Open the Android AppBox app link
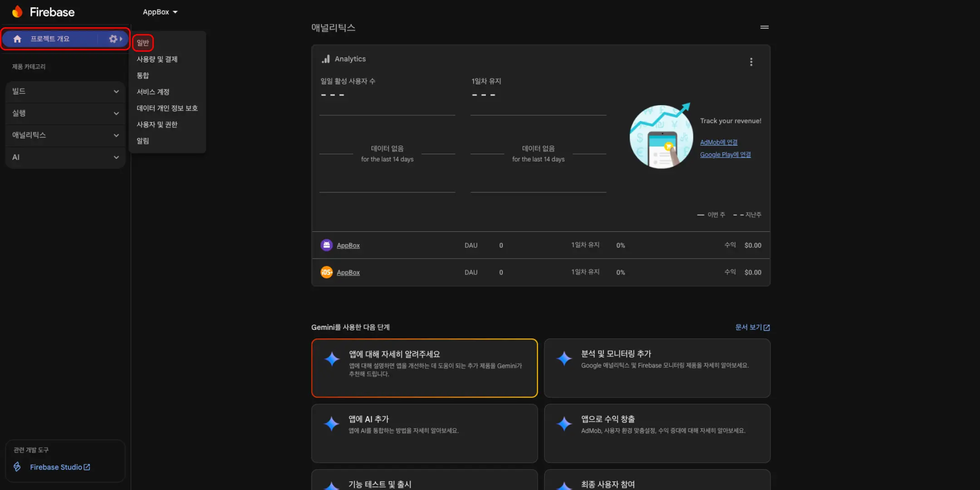The image size is (980, 490). tap(348, 245)
